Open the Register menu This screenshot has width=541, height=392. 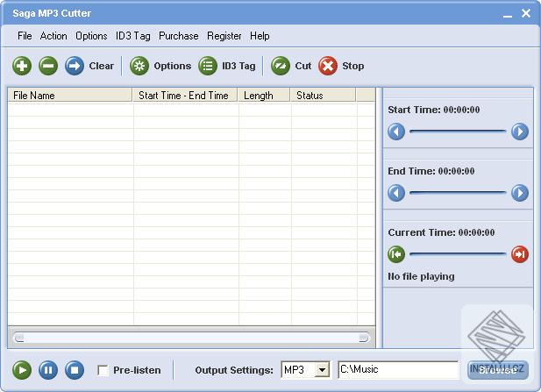click(x=224, y=36)
